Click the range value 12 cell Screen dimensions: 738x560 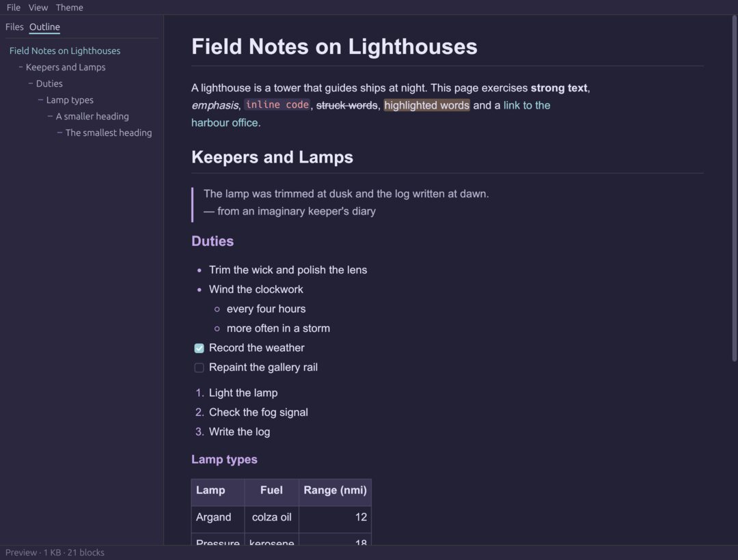335,519
